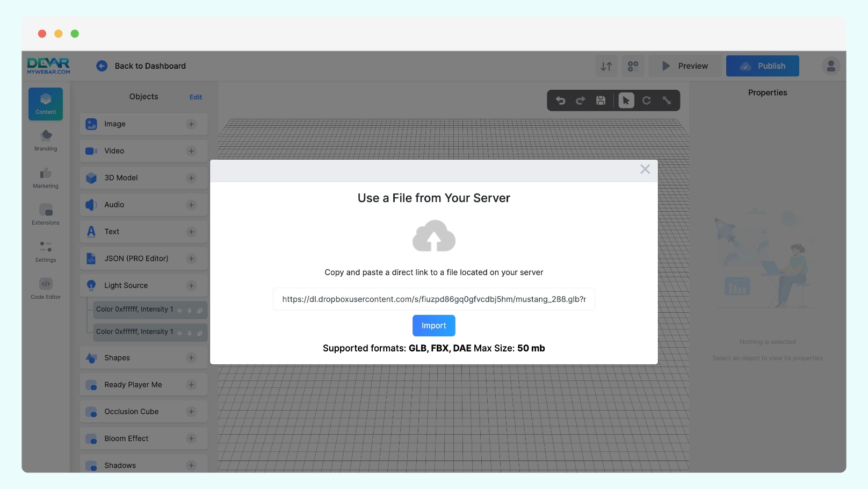Activate the scale tool with diagonal arrows

(x=667, y=100)
